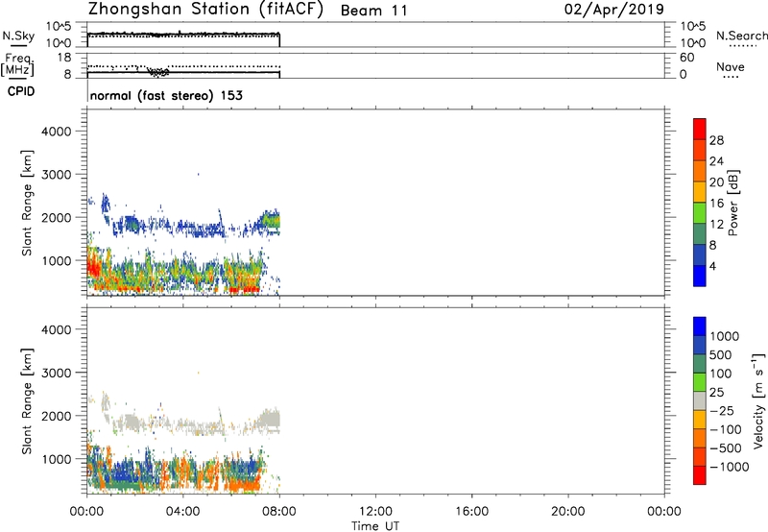Click the "4" tick on the Power color bar
This screenshot has width=768, height=532.
coord(713,266)
